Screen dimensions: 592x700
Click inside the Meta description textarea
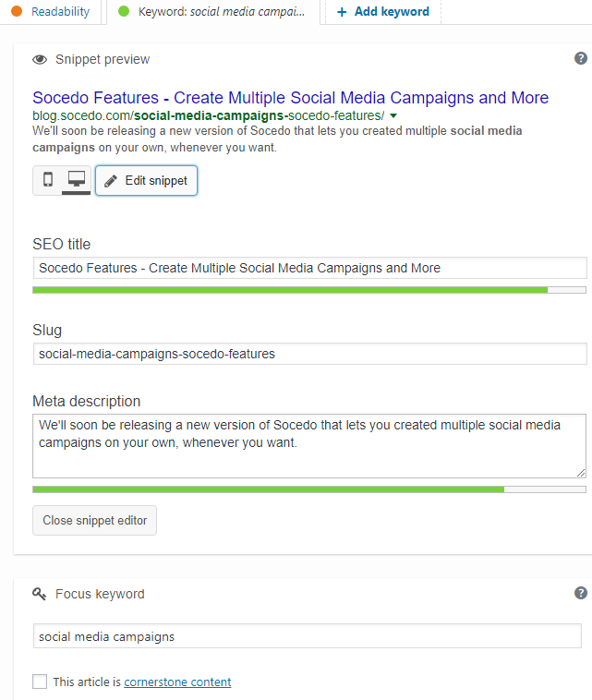tap(309, 446)
